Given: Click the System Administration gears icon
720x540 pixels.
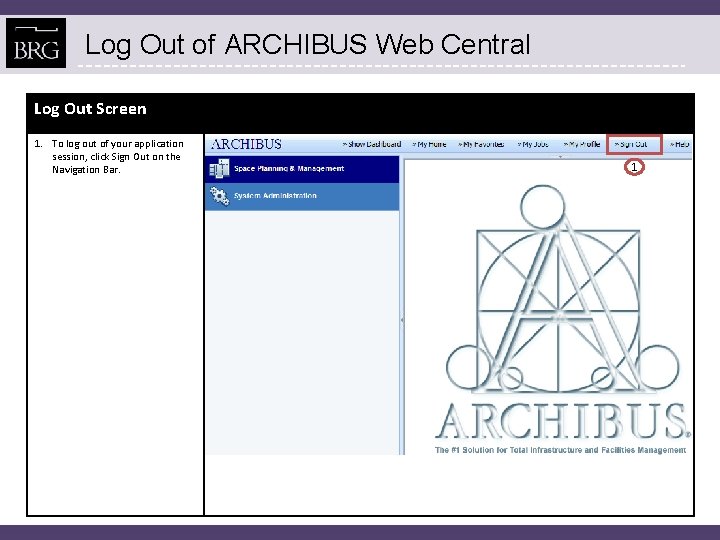Looking at the screenshot, I should 219,196.
